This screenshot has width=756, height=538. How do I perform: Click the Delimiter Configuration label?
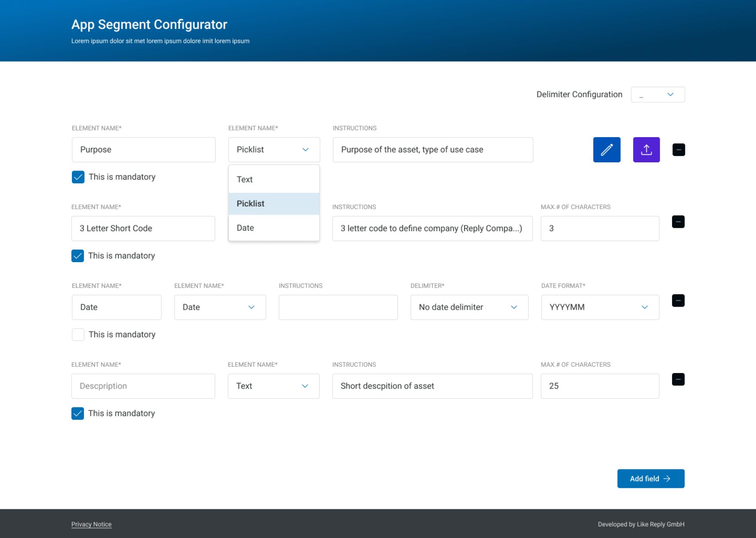click(x=579, y=94)
